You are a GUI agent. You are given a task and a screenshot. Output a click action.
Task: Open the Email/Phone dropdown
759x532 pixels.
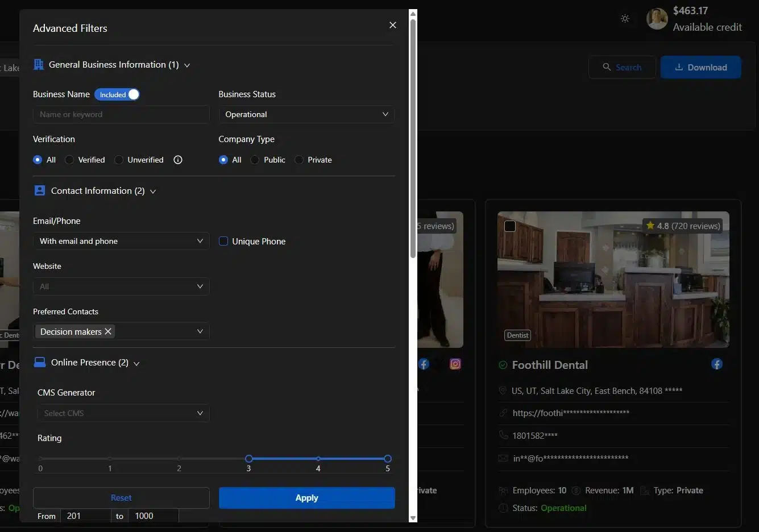tap(121, 241)
